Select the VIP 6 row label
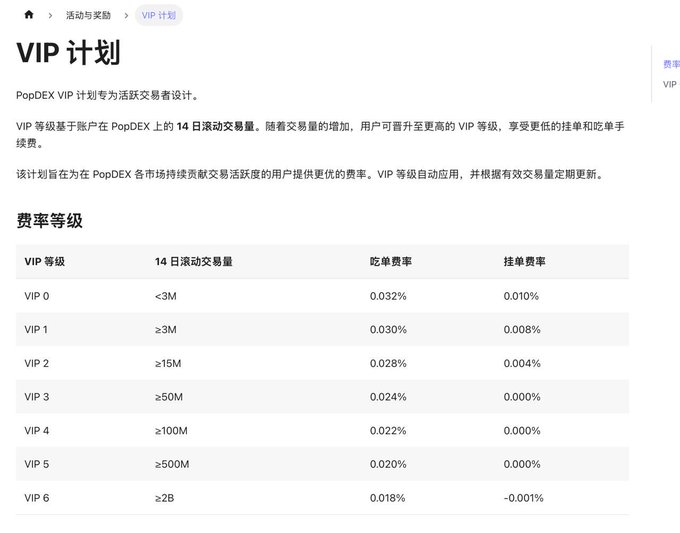 37,498
